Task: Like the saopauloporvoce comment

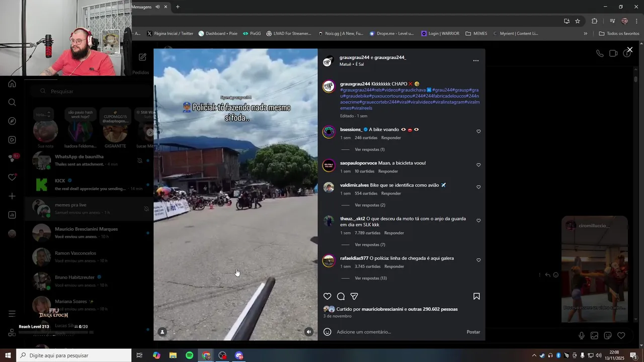Action: (x=478, y=165)
